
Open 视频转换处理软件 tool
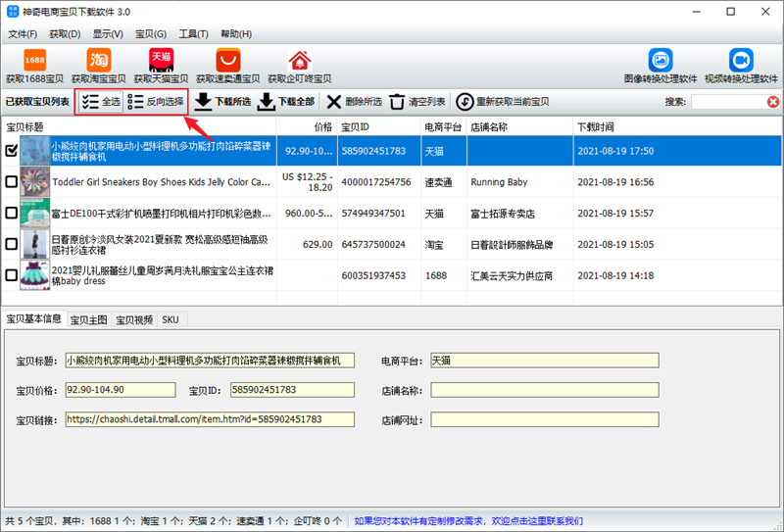[741, 62]
